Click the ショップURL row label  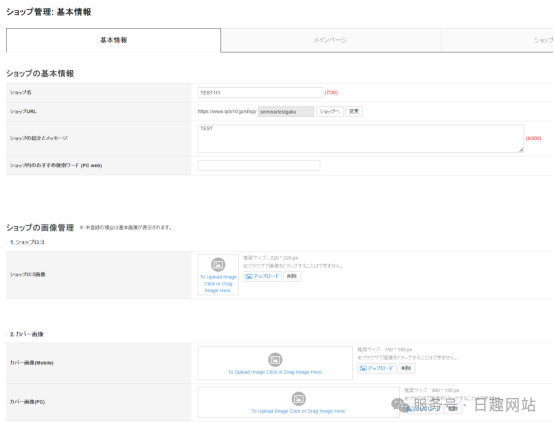tap(23, 112)
